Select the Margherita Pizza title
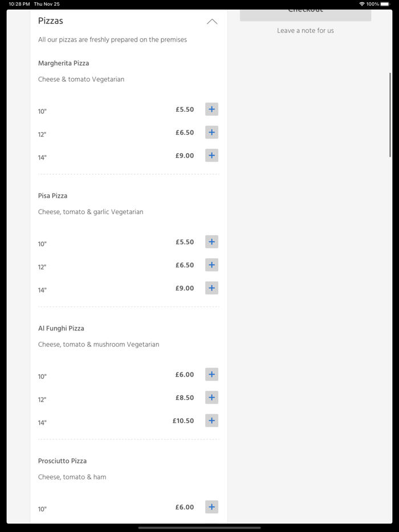This screenshot has height=532, width=399. [64, 63]
